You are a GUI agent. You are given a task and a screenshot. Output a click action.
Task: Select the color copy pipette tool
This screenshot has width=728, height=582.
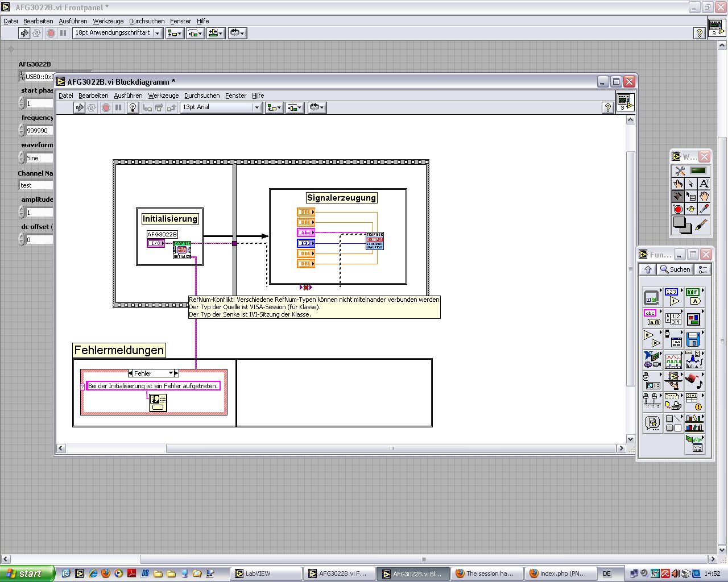click(x=704, y=209)
